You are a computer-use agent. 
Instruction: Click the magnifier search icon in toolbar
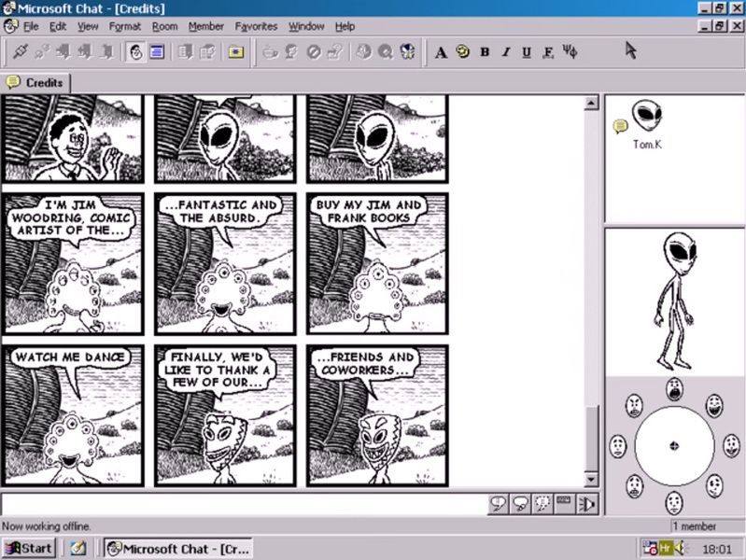click(x=386, y=51)
